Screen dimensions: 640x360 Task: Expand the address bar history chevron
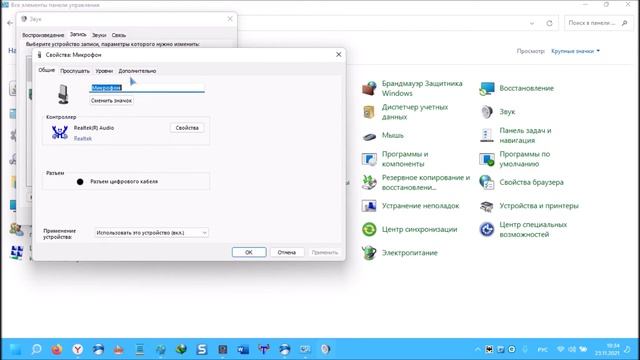pyautogui.click(x=532, y=23)
